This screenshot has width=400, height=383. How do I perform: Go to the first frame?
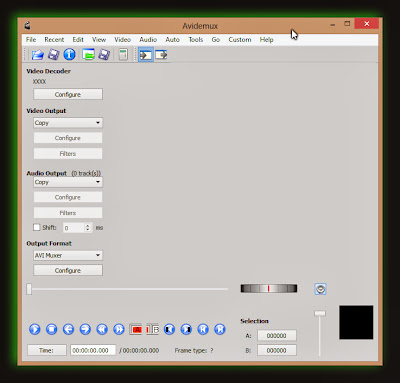pyautogui.click(x=203, y=329)
